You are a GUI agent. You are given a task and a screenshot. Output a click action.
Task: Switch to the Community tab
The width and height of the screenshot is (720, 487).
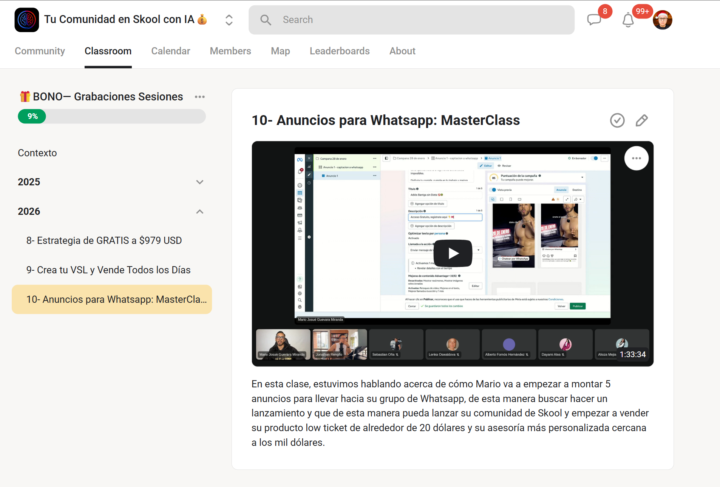coord(40,51)
